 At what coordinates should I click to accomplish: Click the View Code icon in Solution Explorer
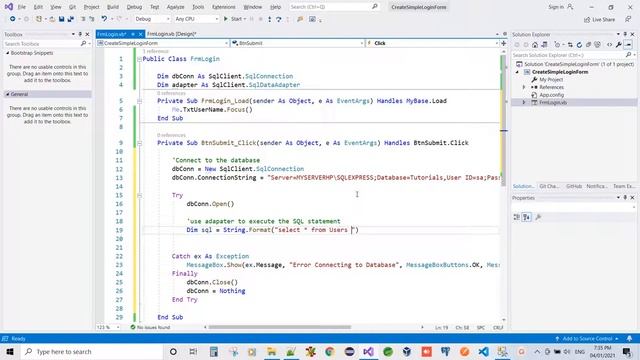coord(609,45)
